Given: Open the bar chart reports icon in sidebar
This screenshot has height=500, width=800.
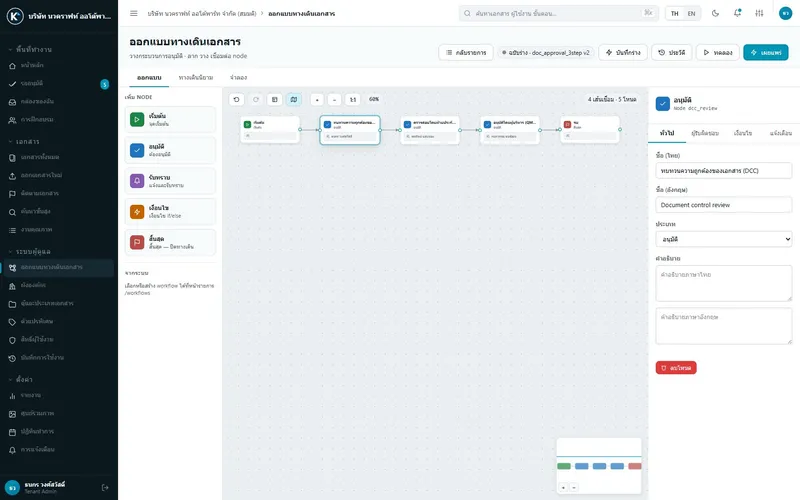Looking at the screenshot, I should point(12,395).
